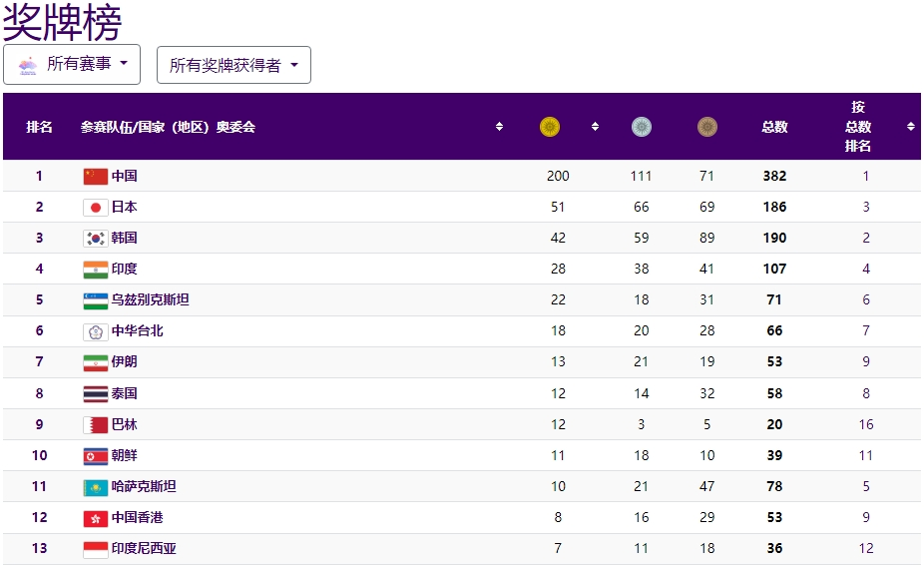
Task: Click the bronze medal column icon
Action: pos(707,127)
